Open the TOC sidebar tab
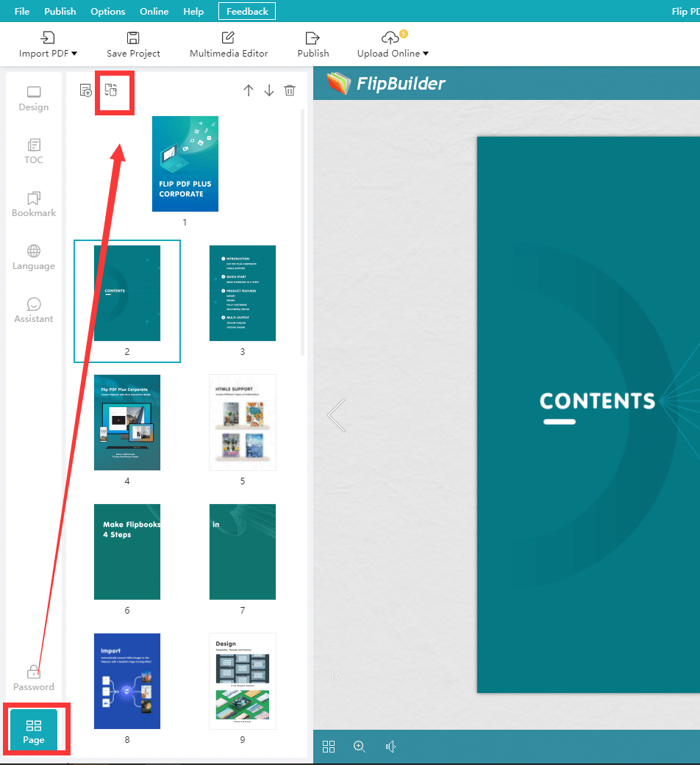Image resolution: width=700 pixels, height=765 pixels. click(x=34, y=151)
